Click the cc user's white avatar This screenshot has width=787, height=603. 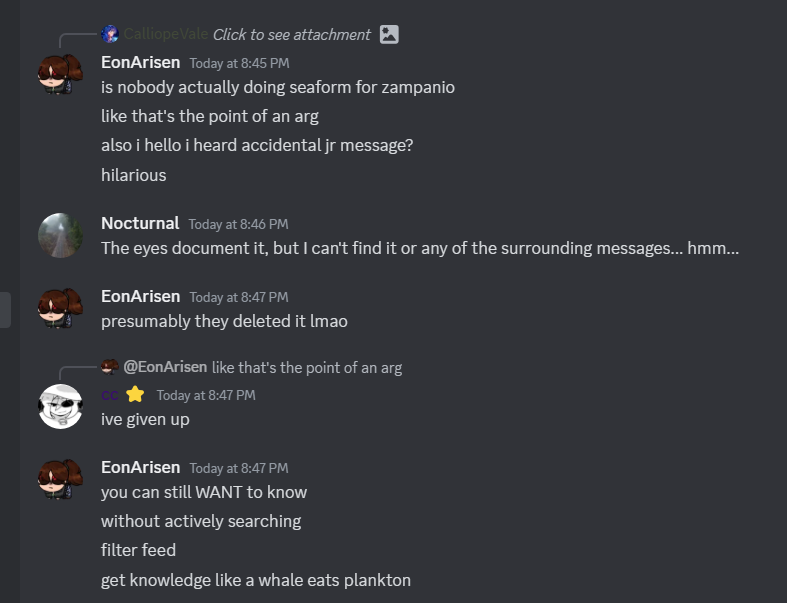pos(60,406)
